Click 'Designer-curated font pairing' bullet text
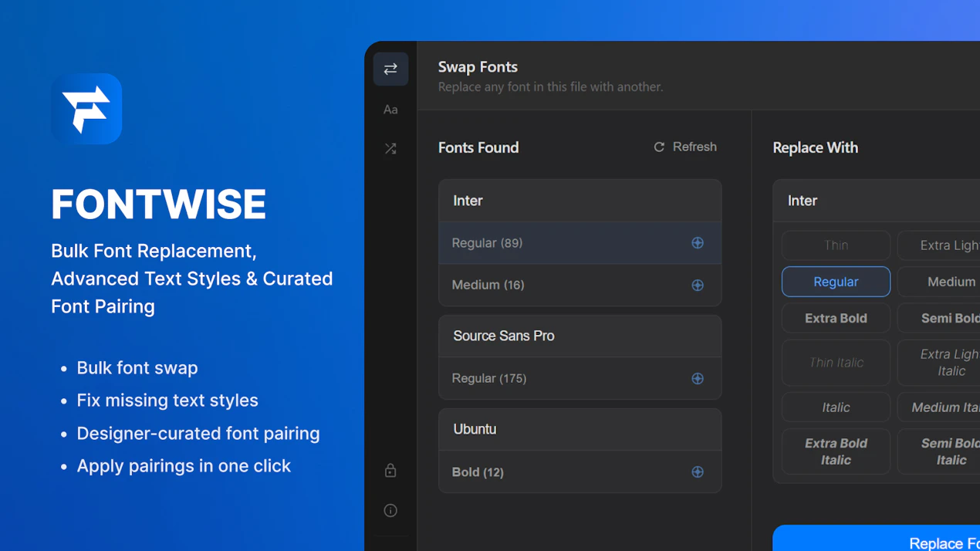Screen dimensions: 980x551 click(198, 433)
